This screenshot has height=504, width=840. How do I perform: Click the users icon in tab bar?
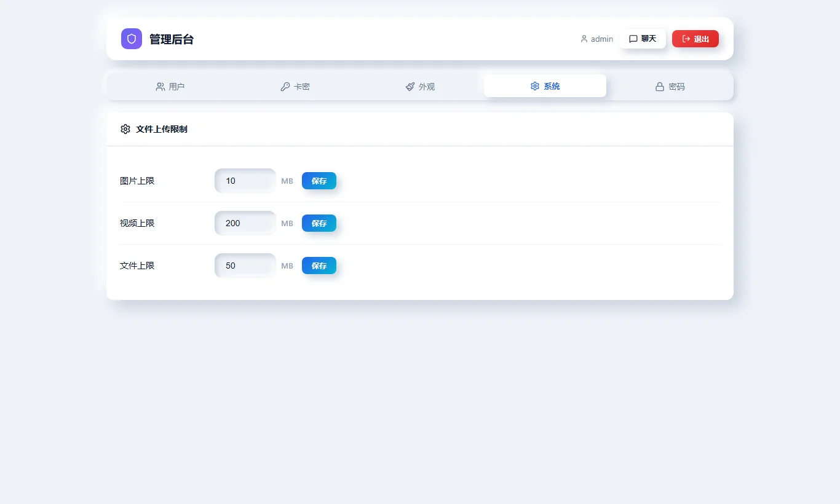160,87
